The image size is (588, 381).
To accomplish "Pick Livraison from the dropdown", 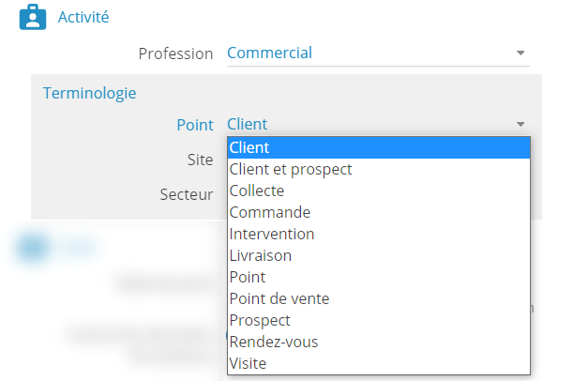I will point(379,255).
